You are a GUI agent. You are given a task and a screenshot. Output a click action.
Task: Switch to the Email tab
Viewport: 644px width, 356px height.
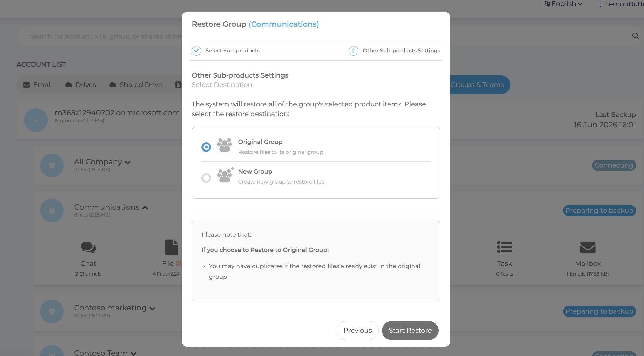pyautogui.click(x=37, y=85)
